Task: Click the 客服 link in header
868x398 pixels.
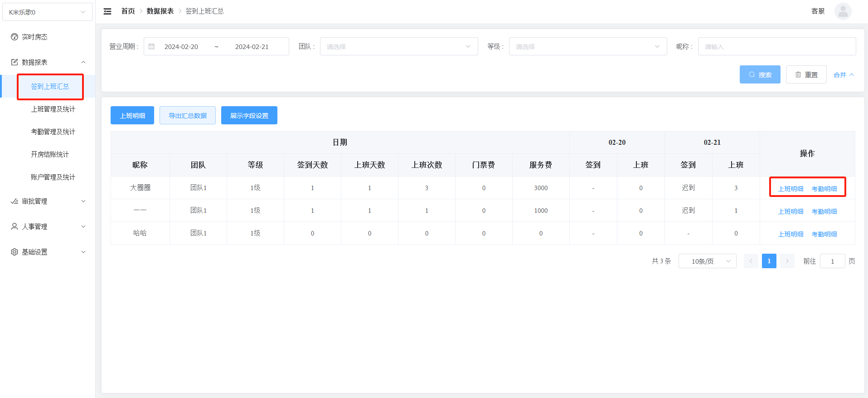Action: pyautogui.click(x=818, y=11)
